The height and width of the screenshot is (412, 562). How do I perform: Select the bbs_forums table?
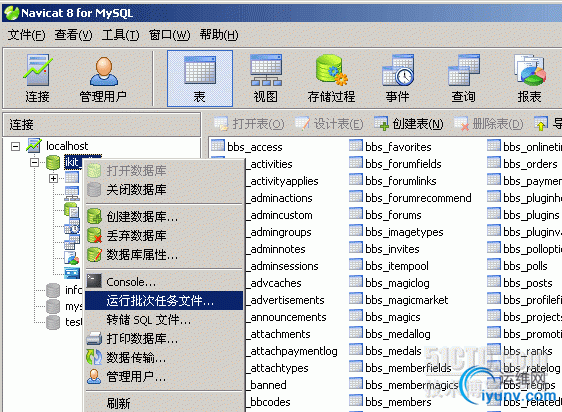[x=385, y=215]
